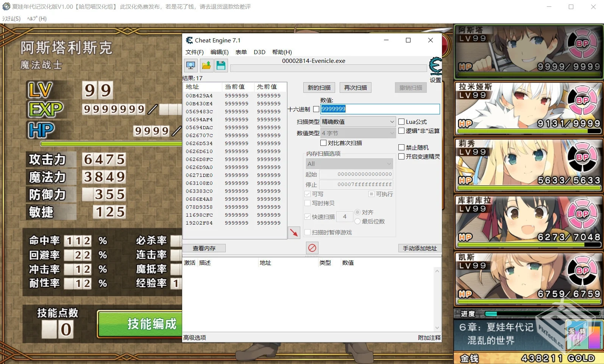Select address row 11698CFC
Screen dimensions: 604x364
pos(234,215)
